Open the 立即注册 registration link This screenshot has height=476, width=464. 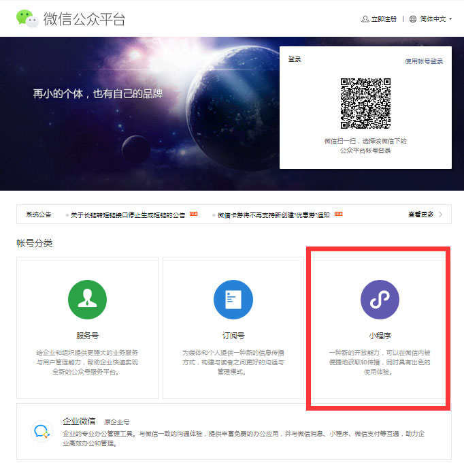(x=384, y=19)
